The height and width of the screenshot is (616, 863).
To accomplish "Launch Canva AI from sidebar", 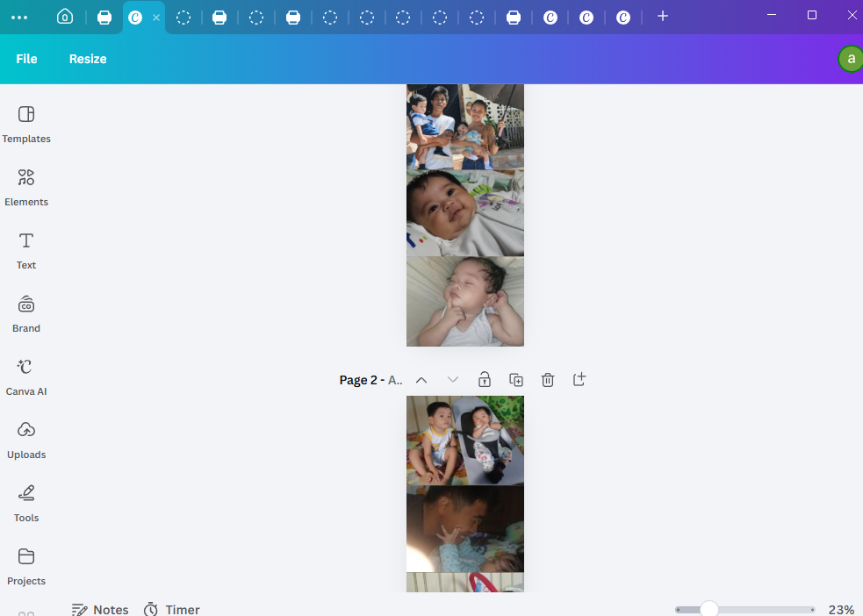I will point(25,377).
